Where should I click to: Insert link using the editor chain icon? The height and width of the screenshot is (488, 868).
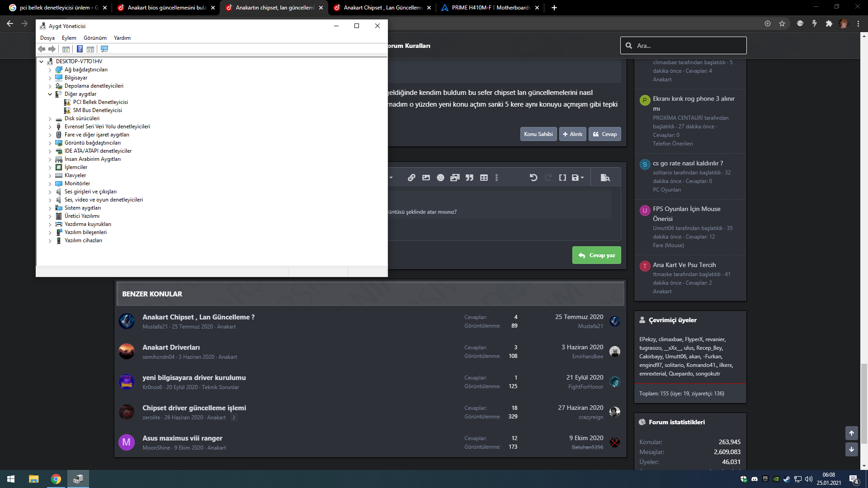[411, 178]
